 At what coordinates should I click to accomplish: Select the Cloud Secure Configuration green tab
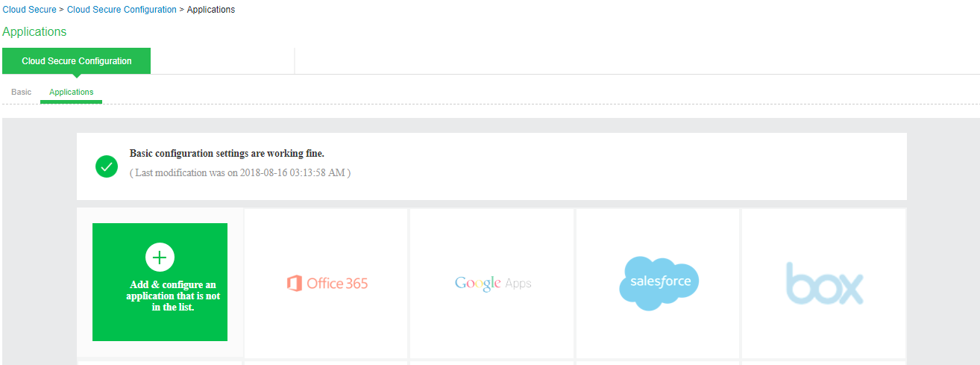(x=77, y=61)
